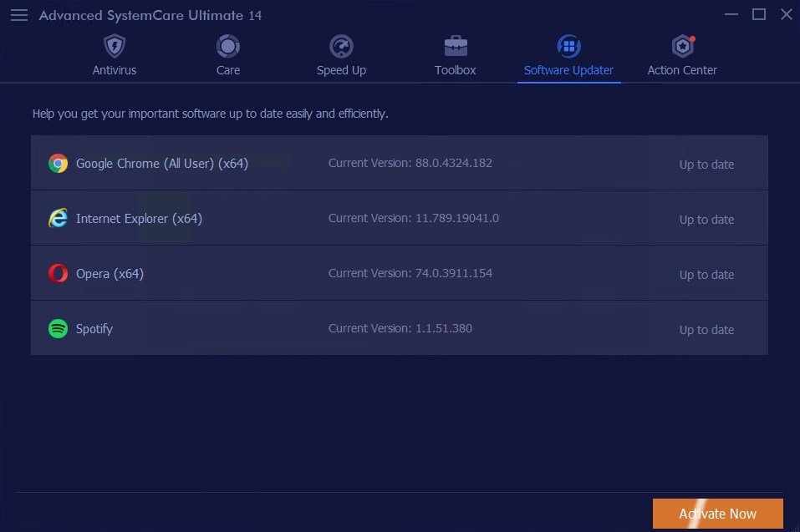Click the Action Center hexagon icon
Image resolution: width=800 pixels, height=532 pixels.
(x=683, y=47)
